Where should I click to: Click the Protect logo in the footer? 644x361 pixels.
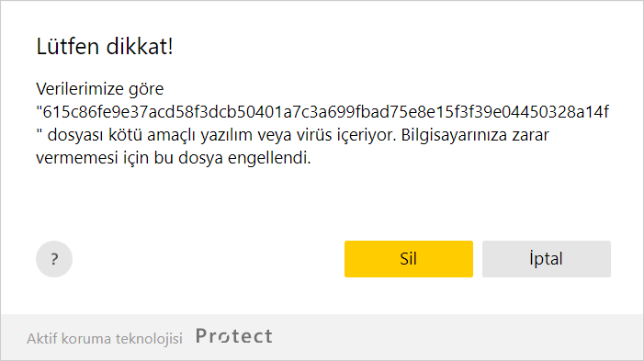point(234,336)
